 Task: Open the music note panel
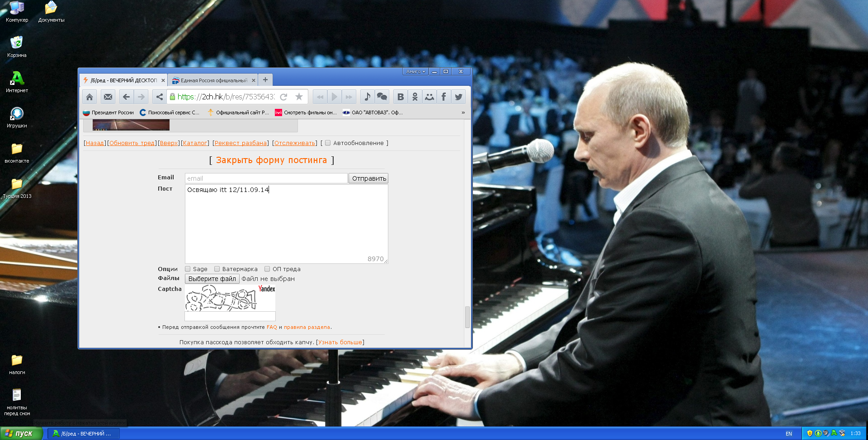pyautogui.click(x=368, y=97)
